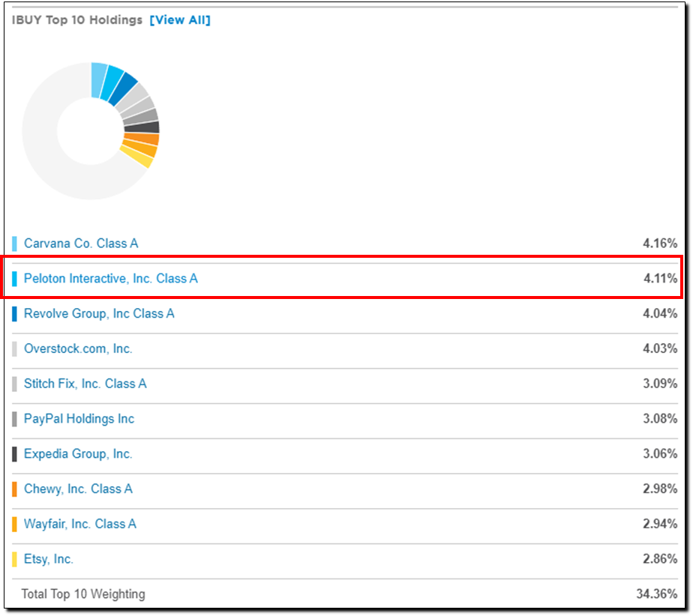Select the 3.08% PayPal weighting value
The height and width of the screenshot is (616, 693).
[x=660, y=419]
